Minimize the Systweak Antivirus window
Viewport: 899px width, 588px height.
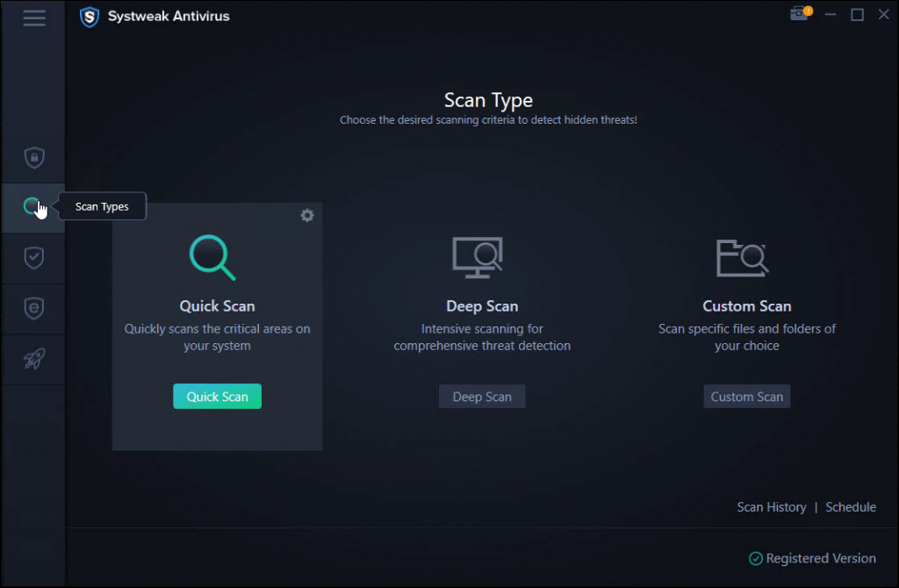(x=831, y=14)
